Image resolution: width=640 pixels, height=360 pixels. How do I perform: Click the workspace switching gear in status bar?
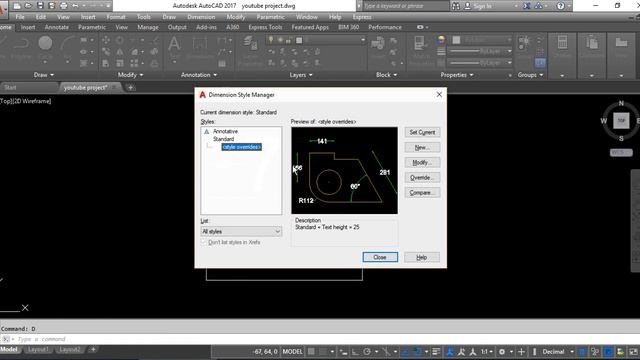tap(502, 352)
